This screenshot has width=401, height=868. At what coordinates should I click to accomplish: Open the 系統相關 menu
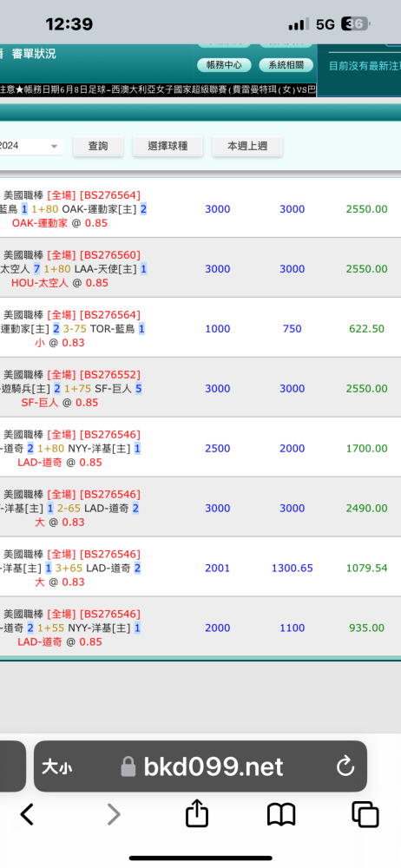click(286, 65)
